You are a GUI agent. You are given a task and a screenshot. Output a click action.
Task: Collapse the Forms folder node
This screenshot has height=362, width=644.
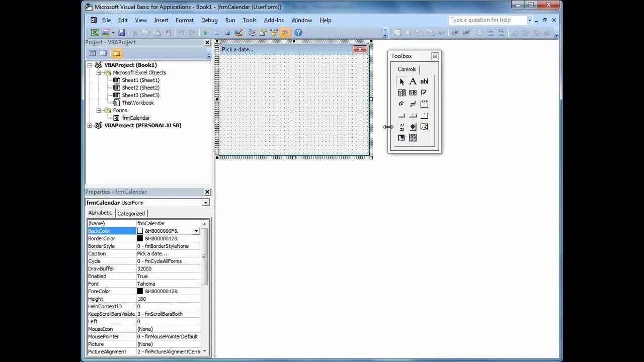[99, 110]
